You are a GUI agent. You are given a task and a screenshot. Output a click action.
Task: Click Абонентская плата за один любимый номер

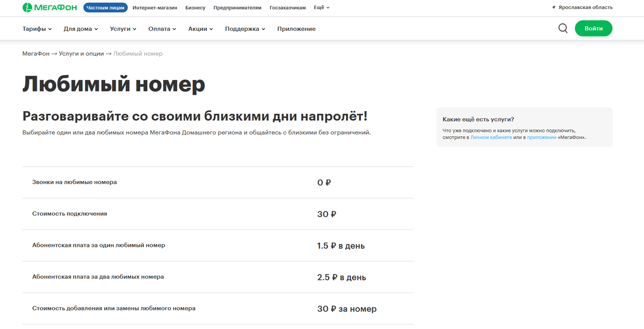coord(99,245)
